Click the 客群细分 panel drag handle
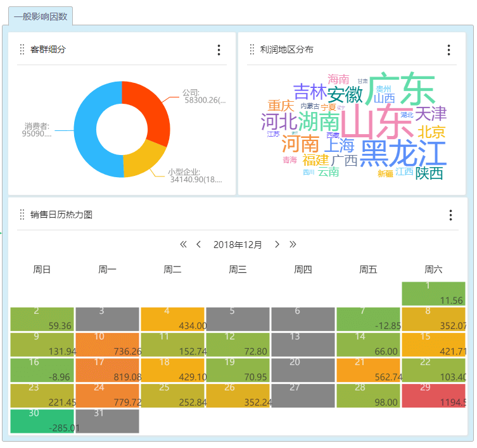Image resolution: width=477 pixels, height=448 pixels. (x=22, y=50)
